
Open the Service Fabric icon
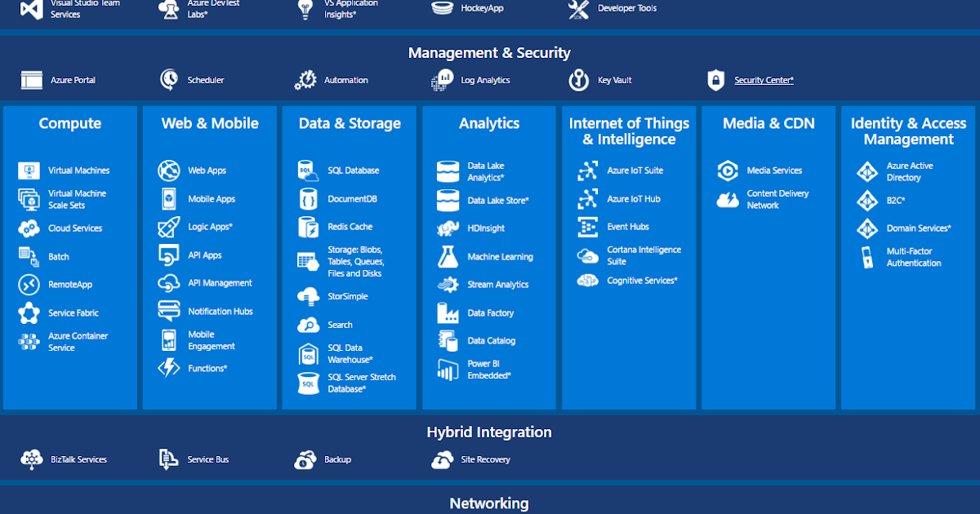click(x=26, y=312)
